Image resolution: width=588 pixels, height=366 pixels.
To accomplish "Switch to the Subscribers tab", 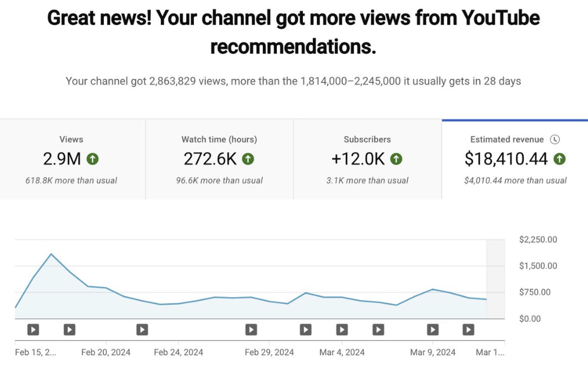I will [x=368, y=159].
